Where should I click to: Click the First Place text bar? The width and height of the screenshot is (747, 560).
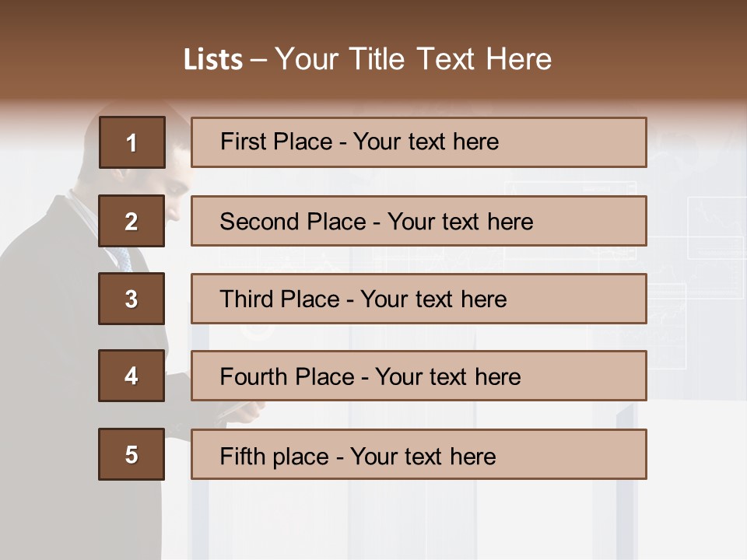point(419,142)
